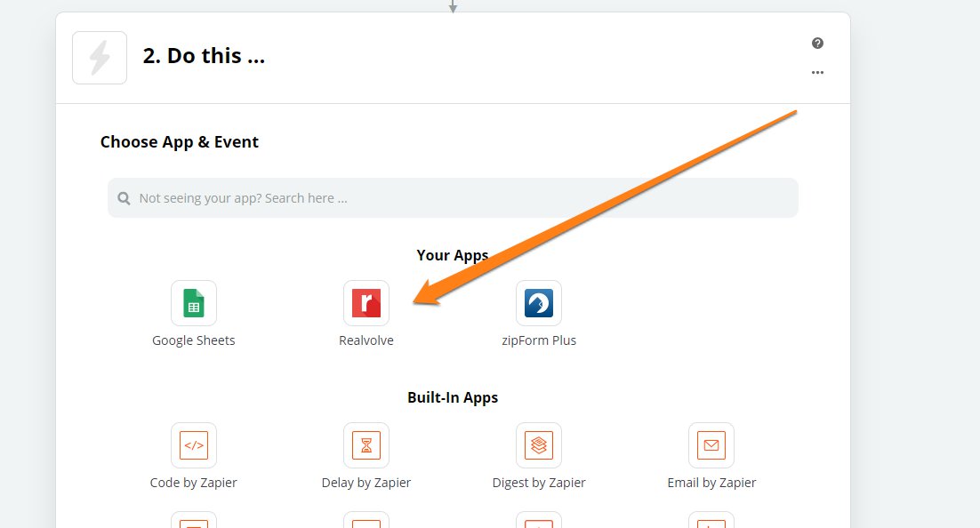Click the Google Sheets app icon

point(194,303)
